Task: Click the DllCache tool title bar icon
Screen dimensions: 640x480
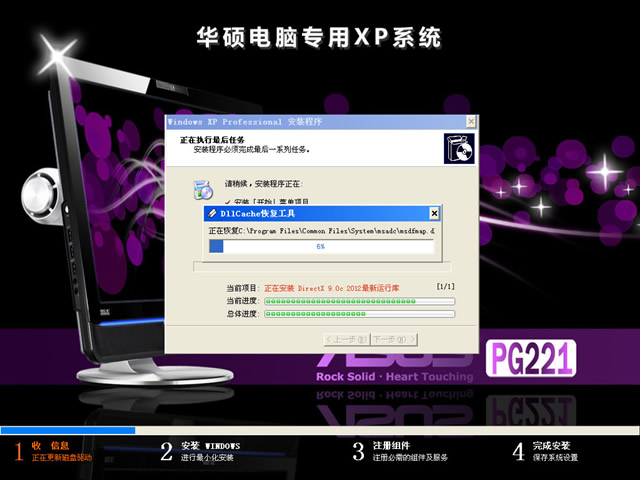Action: [212, 213]
